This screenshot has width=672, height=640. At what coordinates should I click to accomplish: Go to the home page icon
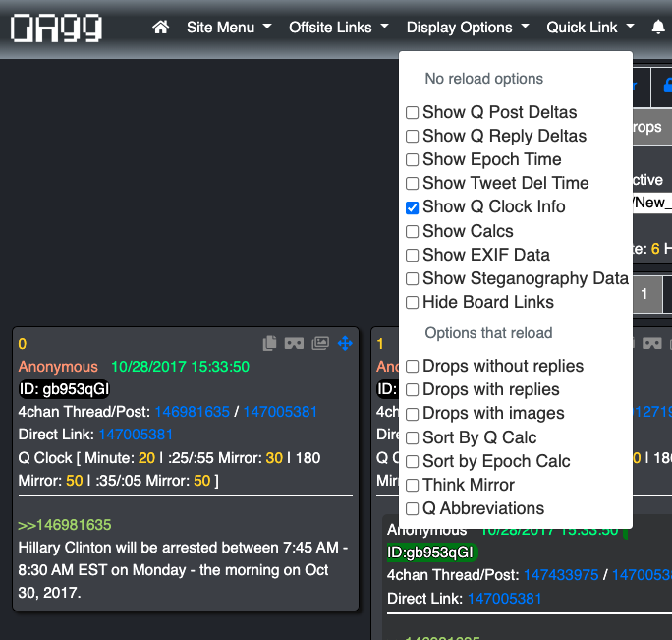pyautogui.click(x=161, y=27)
